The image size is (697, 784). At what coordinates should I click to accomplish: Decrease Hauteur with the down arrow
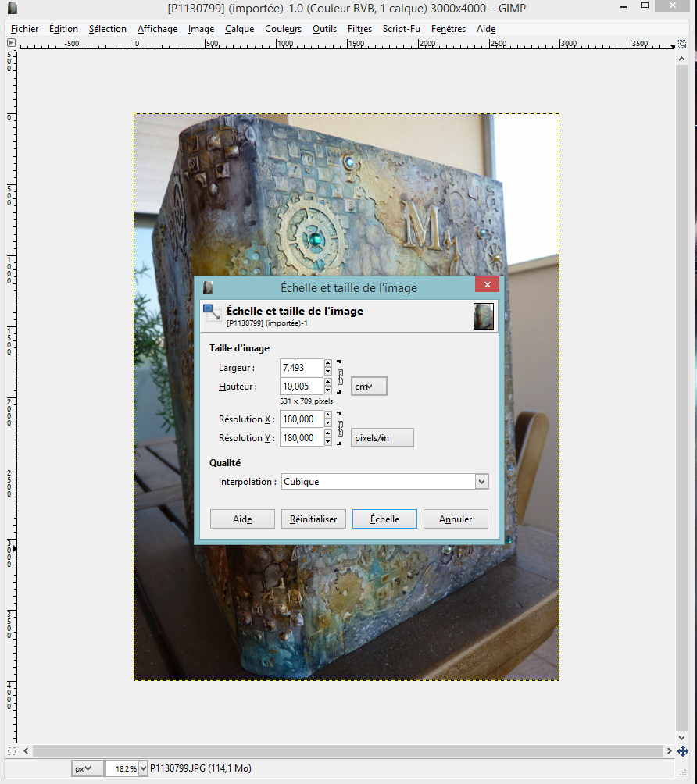(x=327, y=390)
